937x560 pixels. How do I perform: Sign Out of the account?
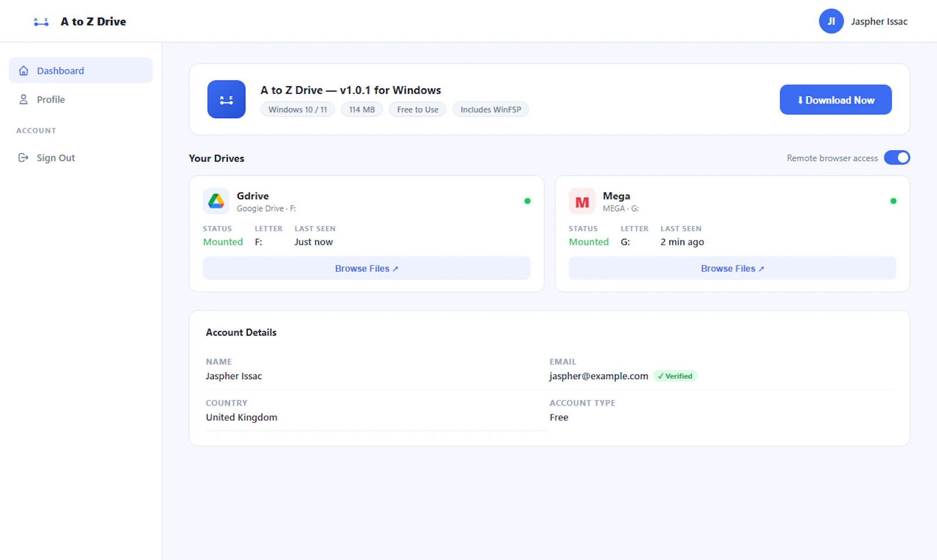(81, 157)
